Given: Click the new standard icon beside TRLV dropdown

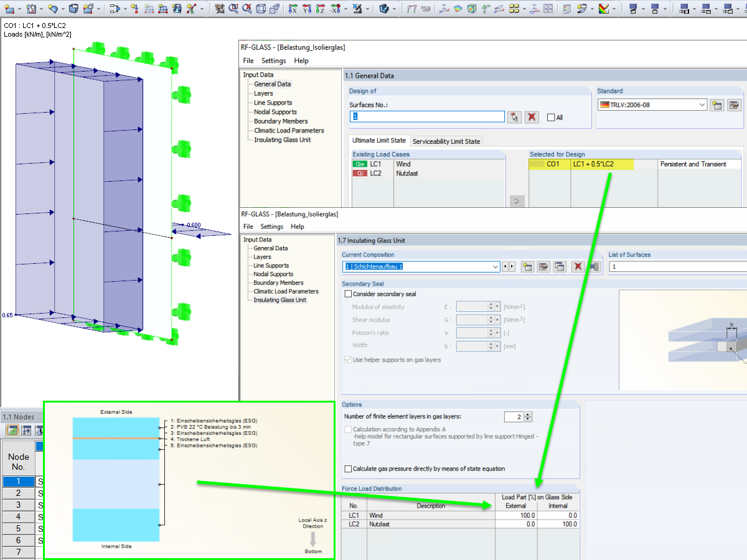Looking at the screenshot, I should coord(717,105).
